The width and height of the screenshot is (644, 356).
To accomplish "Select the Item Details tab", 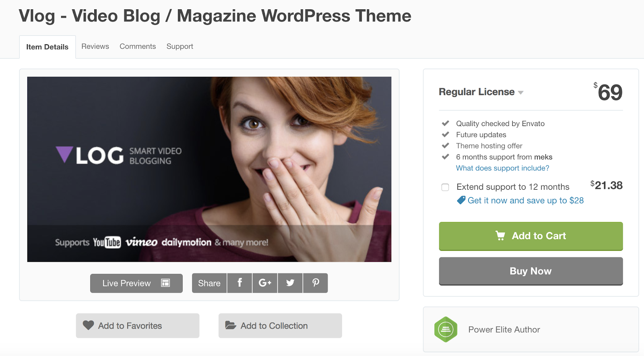I will click(x=47, y=47).
